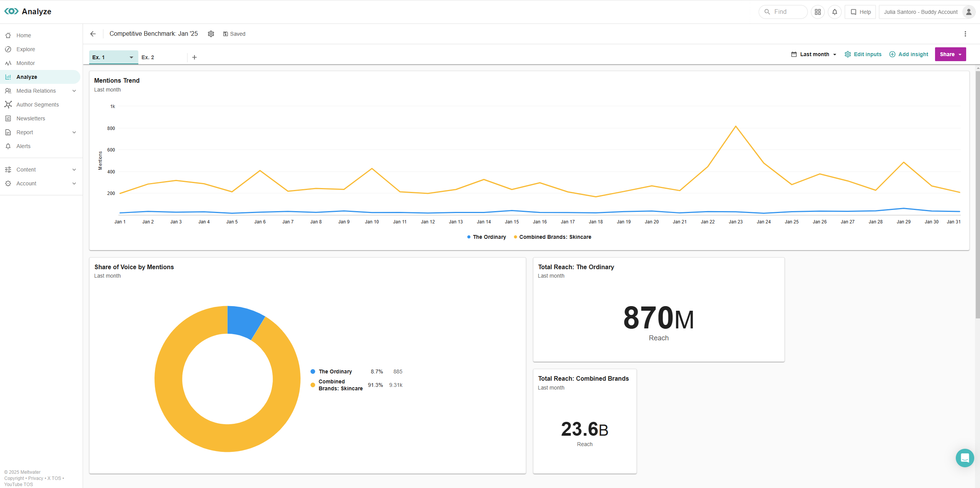Image resolution: width=980 pixels, height=488 pixels.
Task: Click the Total Reach: Combined Brands title
Action: pos(583,378)
